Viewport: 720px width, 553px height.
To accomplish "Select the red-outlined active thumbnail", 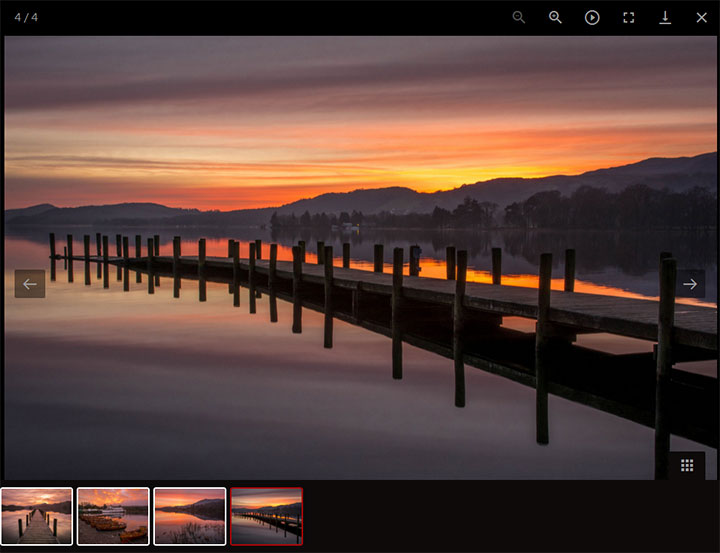I will coord(266,516).
